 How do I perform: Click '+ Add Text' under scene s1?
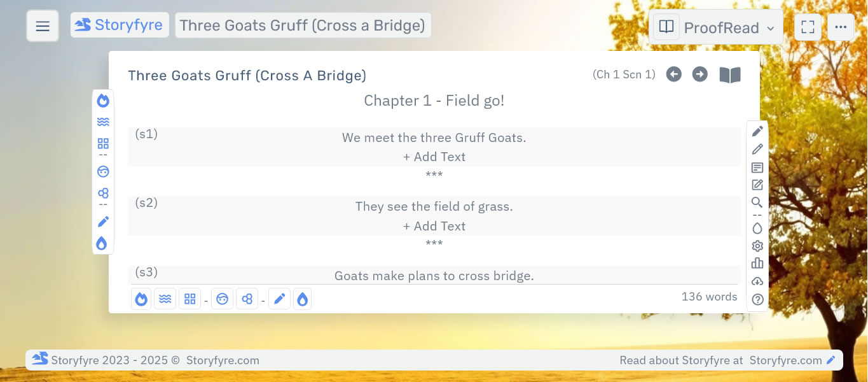(x=434, y=157)
